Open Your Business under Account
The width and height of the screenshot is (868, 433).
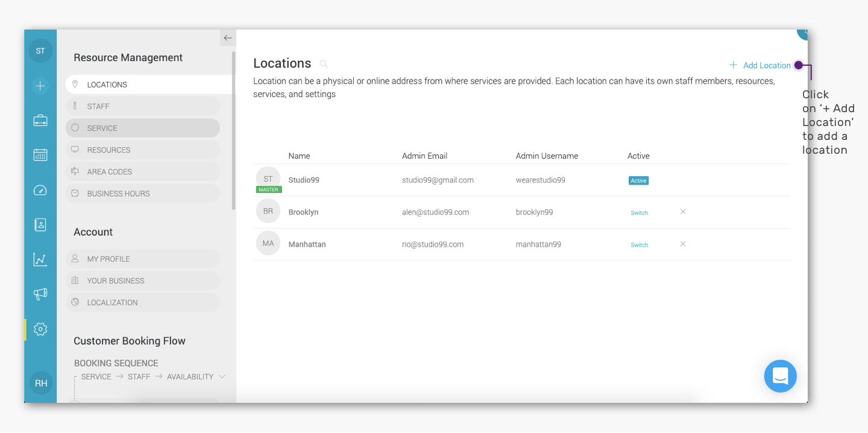tap(143, 280)
